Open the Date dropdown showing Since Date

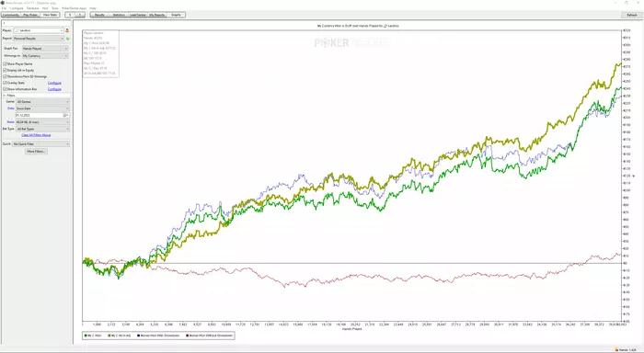coord(42,108)
